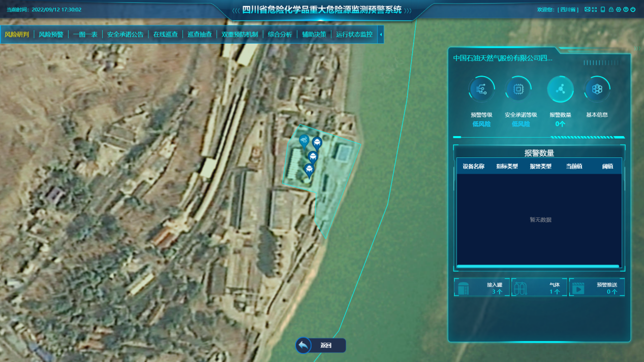Open settings via the gear icon

tap(619, 10)
